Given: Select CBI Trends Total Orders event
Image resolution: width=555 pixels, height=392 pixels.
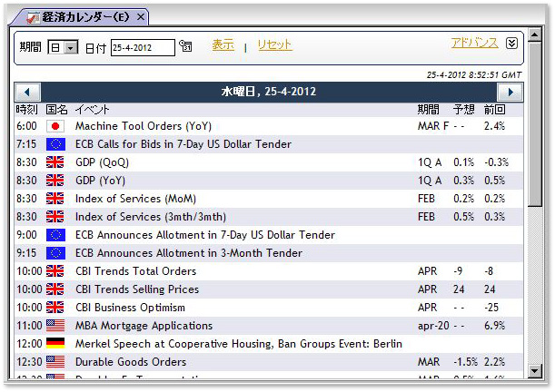Looking at the screenshot, I should 135,271.
